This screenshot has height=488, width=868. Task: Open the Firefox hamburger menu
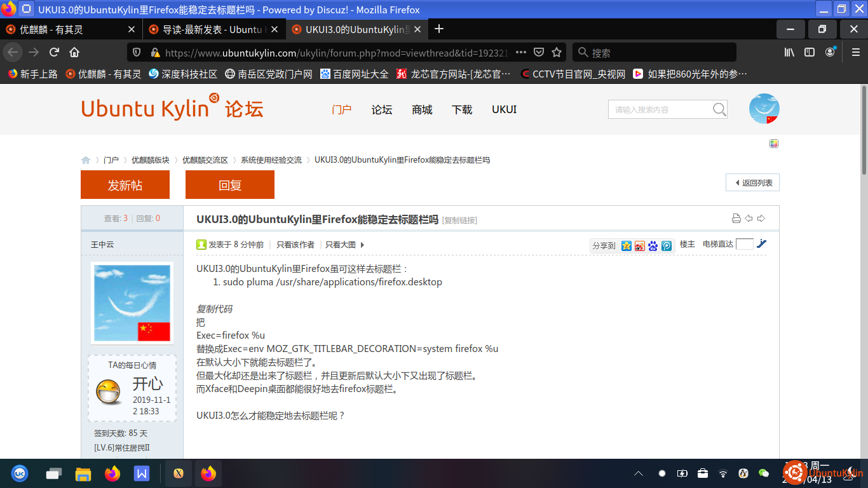(856, 52)
